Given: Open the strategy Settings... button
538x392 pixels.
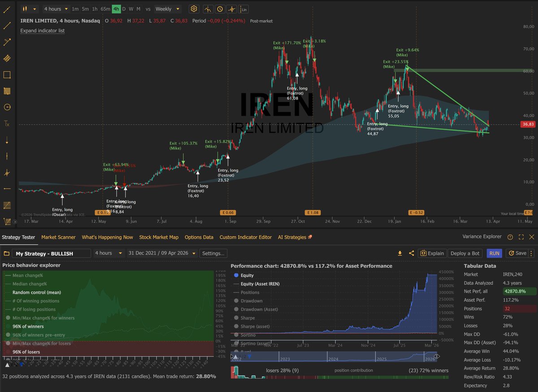Looking at the screenshot, I should click(213, 253).
